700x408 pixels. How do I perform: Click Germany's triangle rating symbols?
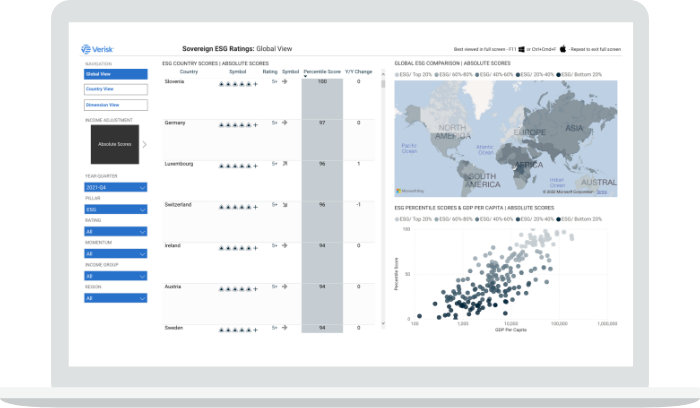click(x=237, y=122)
